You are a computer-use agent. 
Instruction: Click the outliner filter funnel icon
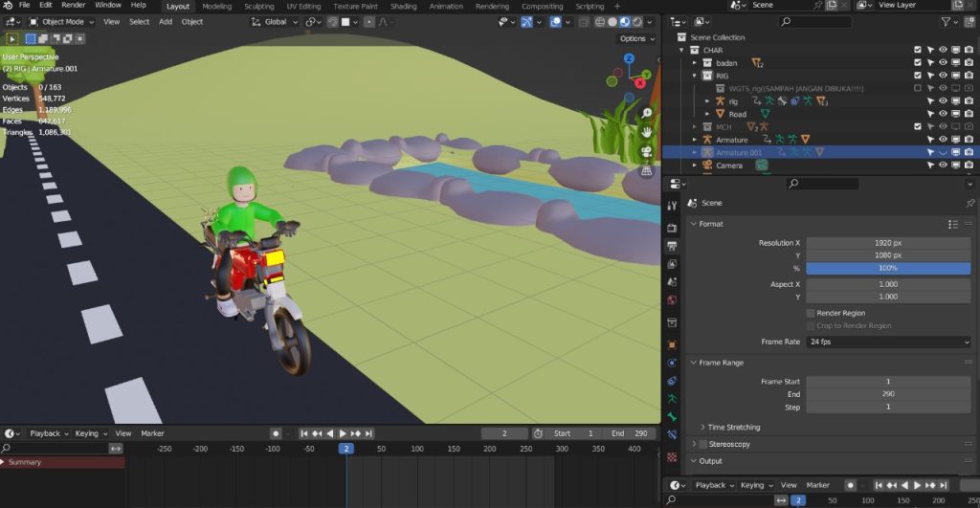click(x=946, y=21)
